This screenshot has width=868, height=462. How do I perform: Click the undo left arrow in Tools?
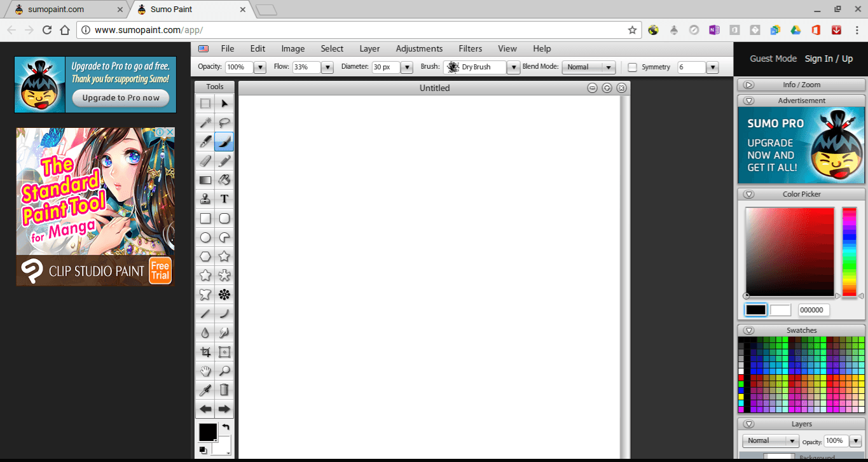(205, 409)
